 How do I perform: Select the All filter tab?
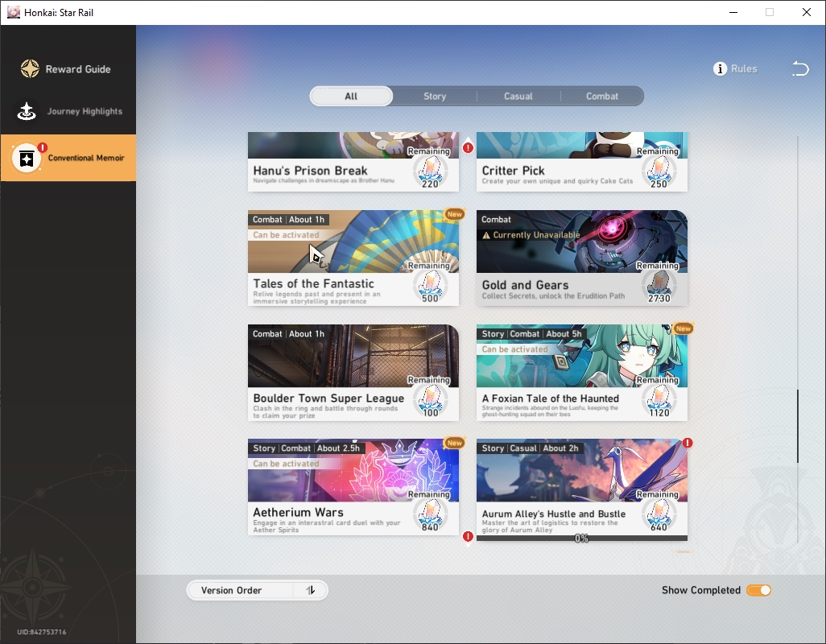pos(351,97)
